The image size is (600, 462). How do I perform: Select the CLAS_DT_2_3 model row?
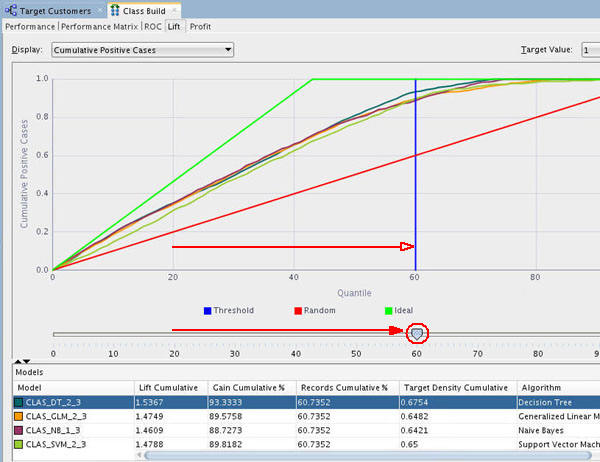(307, 402)
